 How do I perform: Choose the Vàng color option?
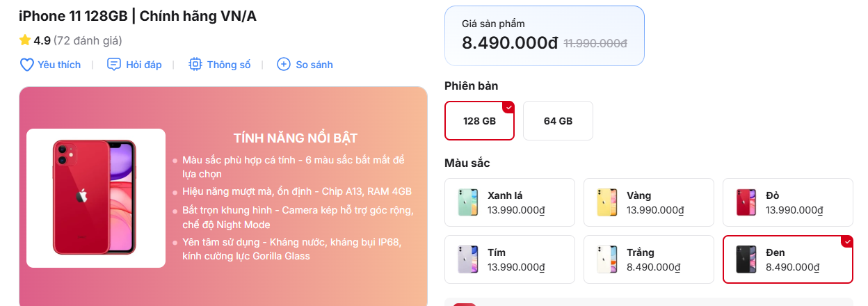[649, 202]
